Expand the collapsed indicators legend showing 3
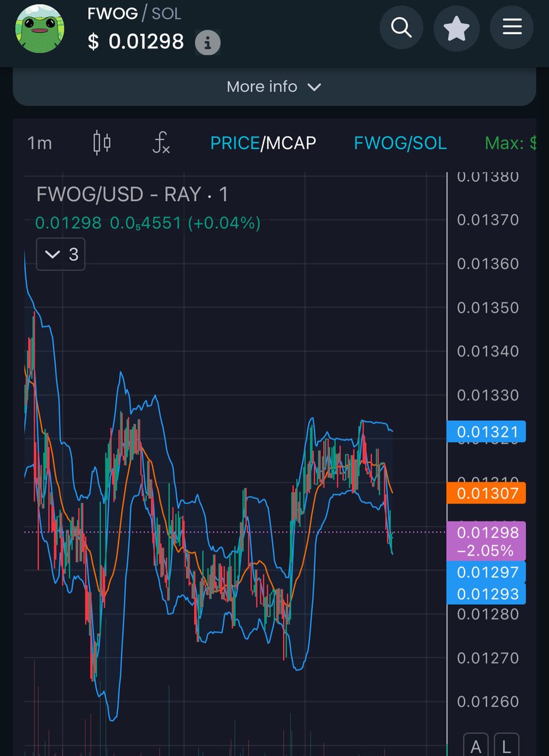 (x=61, y=255)
